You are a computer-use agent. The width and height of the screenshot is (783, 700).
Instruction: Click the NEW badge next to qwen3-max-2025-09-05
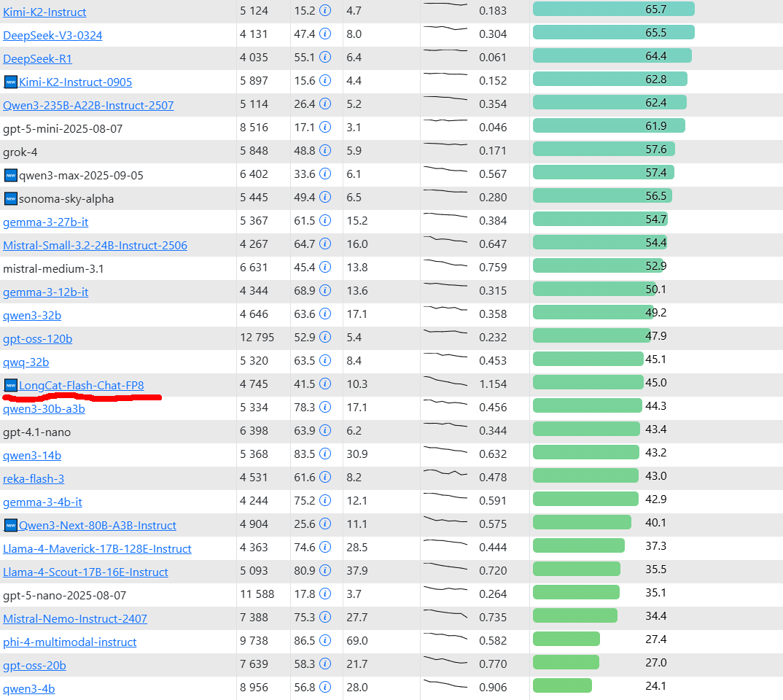[10, 175]
